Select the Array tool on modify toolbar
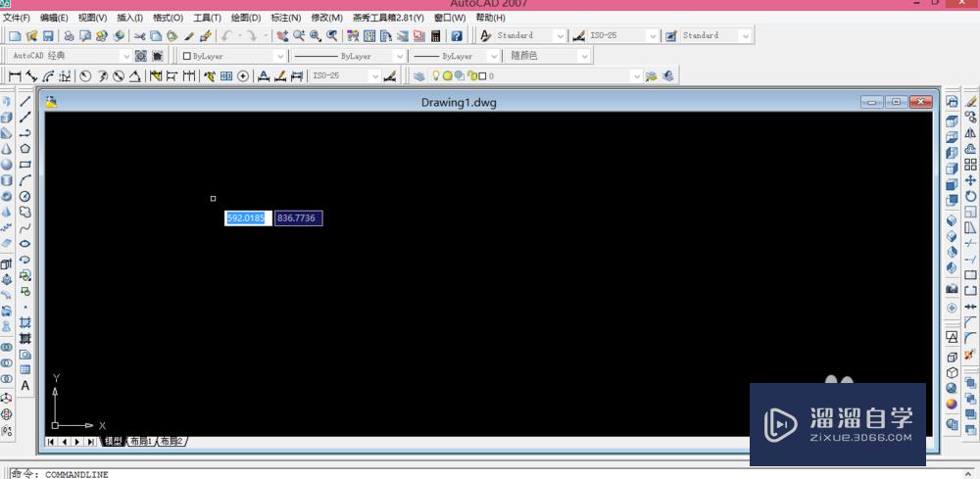The width and height of the screenshot is (980, 479). 970,165
